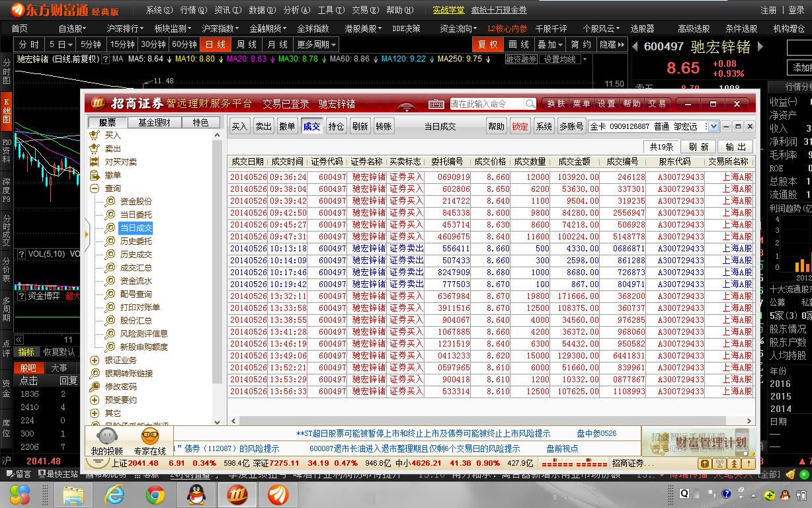
Task: Open the 行情(Q) menu
Action: tap(194, 10)
